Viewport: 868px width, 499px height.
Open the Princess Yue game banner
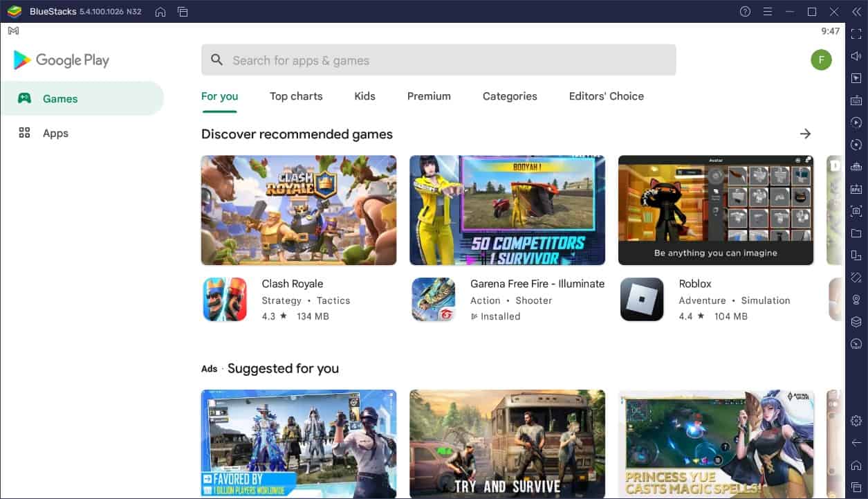tap(716, 444)
